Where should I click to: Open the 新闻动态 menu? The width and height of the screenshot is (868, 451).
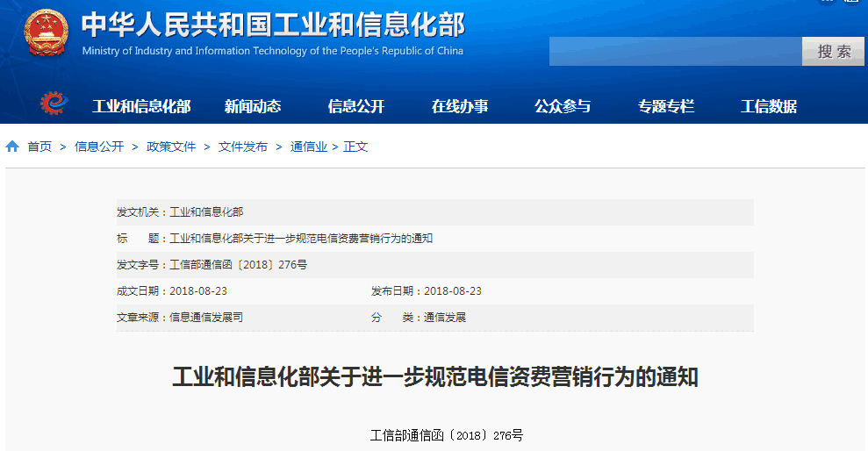253,106
